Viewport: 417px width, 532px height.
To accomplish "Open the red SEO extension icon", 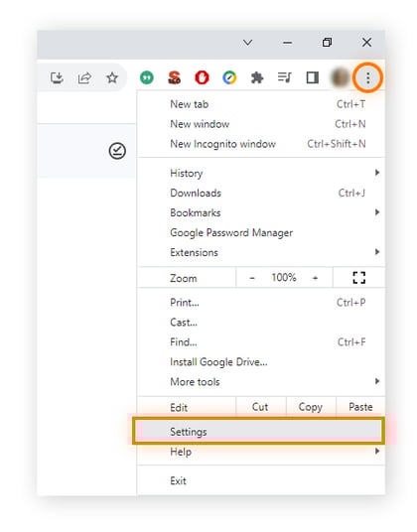I will point(175,77).
